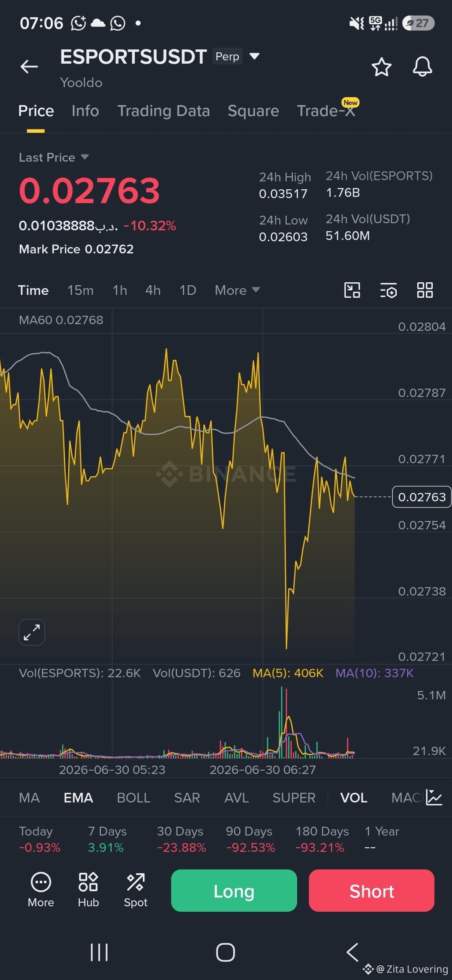Tap the 7 Days 3.91% performance

point(107,839)
